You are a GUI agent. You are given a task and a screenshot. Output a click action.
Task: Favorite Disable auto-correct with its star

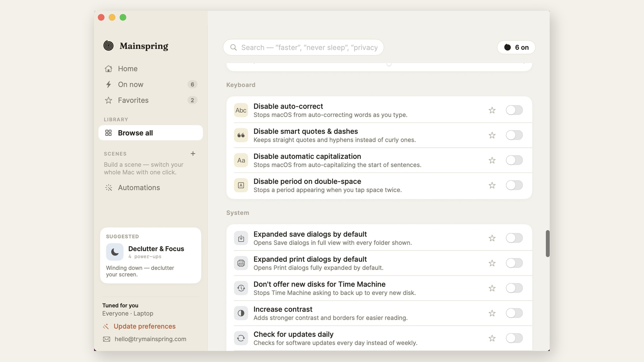click(x=492, y=110)
